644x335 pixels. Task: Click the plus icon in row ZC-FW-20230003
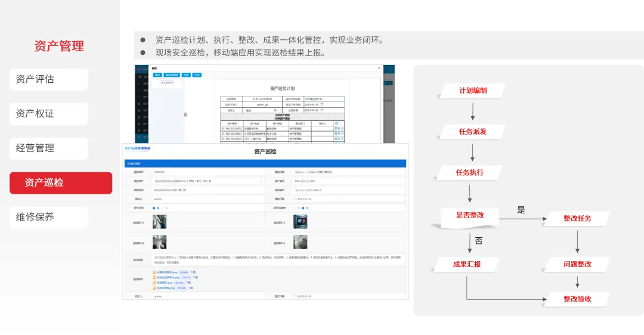[x=336, y=134]
